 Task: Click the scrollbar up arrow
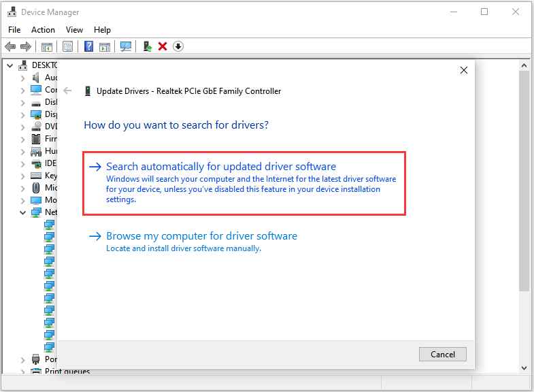coord(524,65)
